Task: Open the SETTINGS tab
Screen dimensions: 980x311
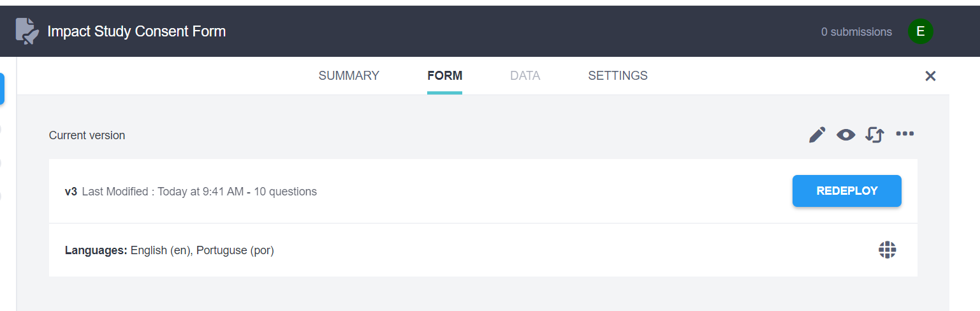Action: pyautogui.click(x=617, y=76)
